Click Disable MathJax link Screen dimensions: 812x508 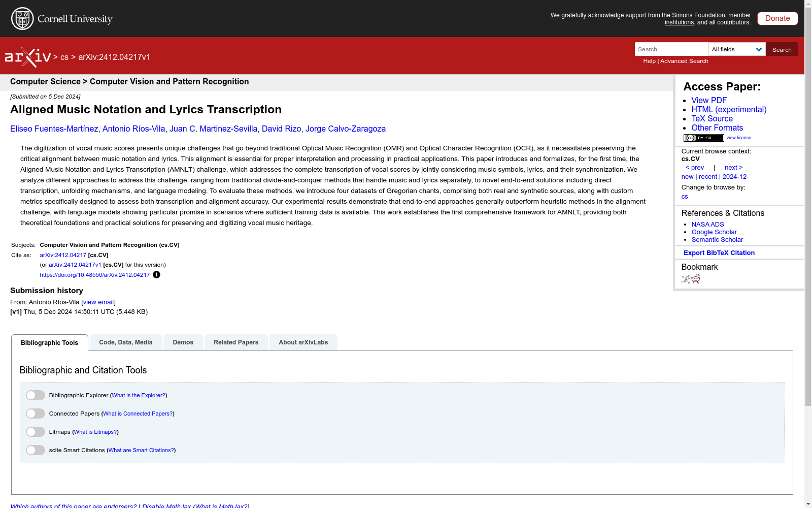166,506
